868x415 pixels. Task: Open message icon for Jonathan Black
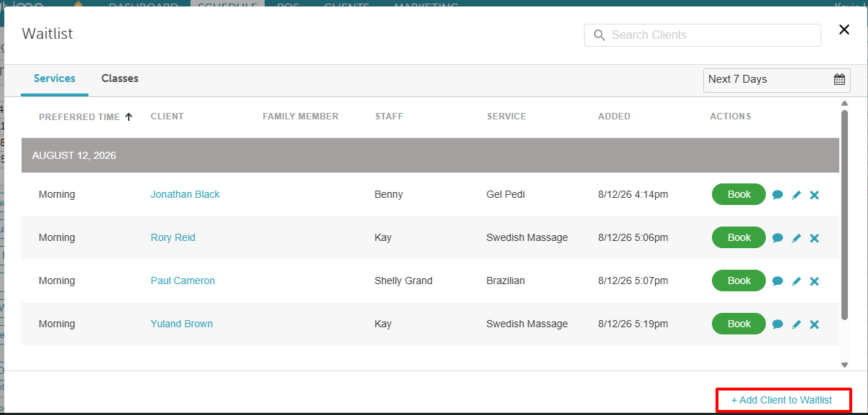[x=777, y=195]
